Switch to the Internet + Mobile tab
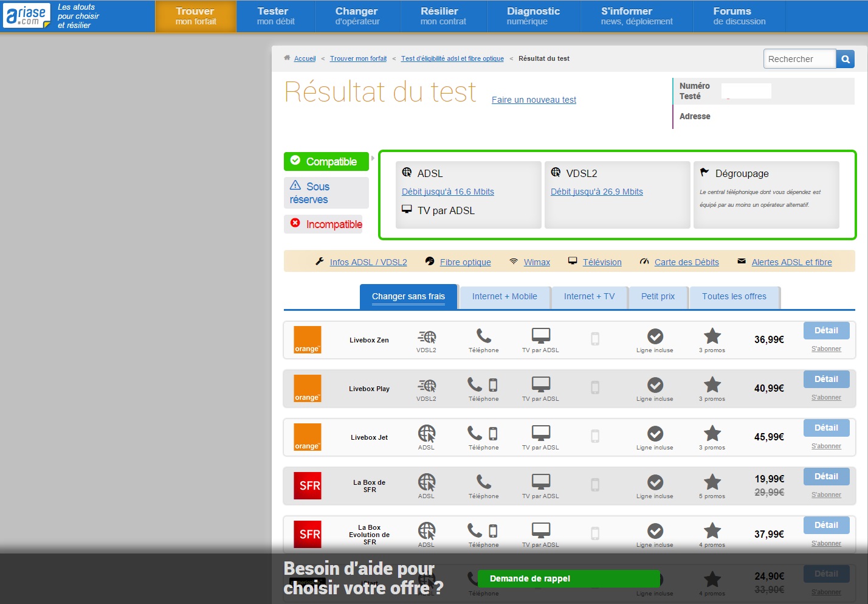The width and height of the screenshot is (868, 604). (505, 297)
